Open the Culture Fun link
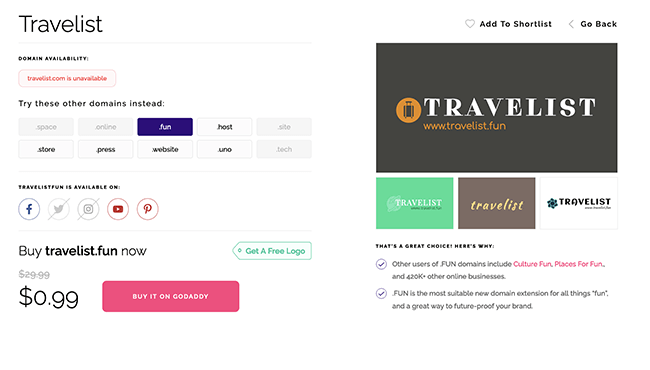This screenshot has width=650, height=370. [532, 264]
